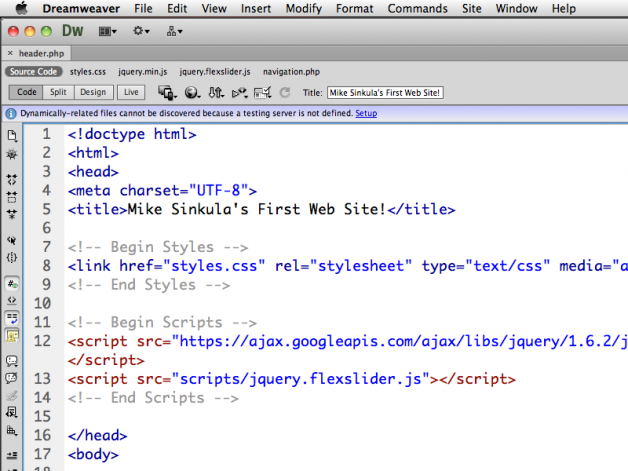Open the Help menu
This screenshot has height=471, width=628.
[x=564, y=8]
